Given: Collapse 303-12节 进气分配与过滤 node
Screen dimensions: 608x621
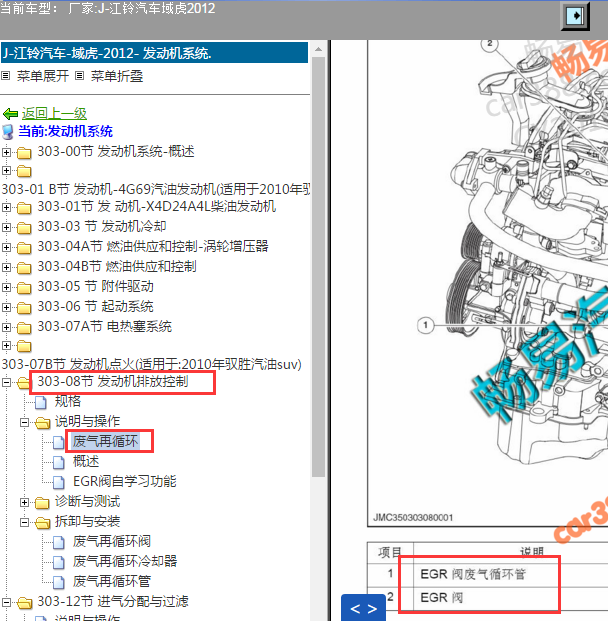Looking at the screenshot, I should point(6,603).
